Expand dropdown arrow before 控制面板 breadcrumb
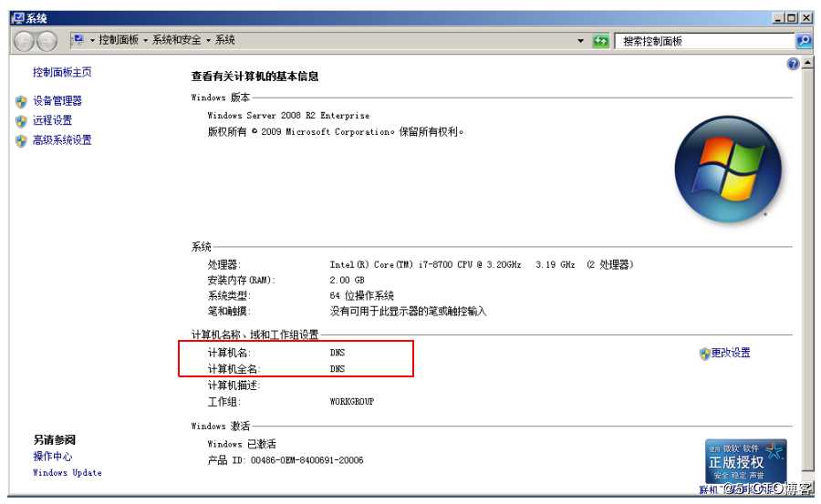Screen dimensions: 821x504 coord(92,40)
